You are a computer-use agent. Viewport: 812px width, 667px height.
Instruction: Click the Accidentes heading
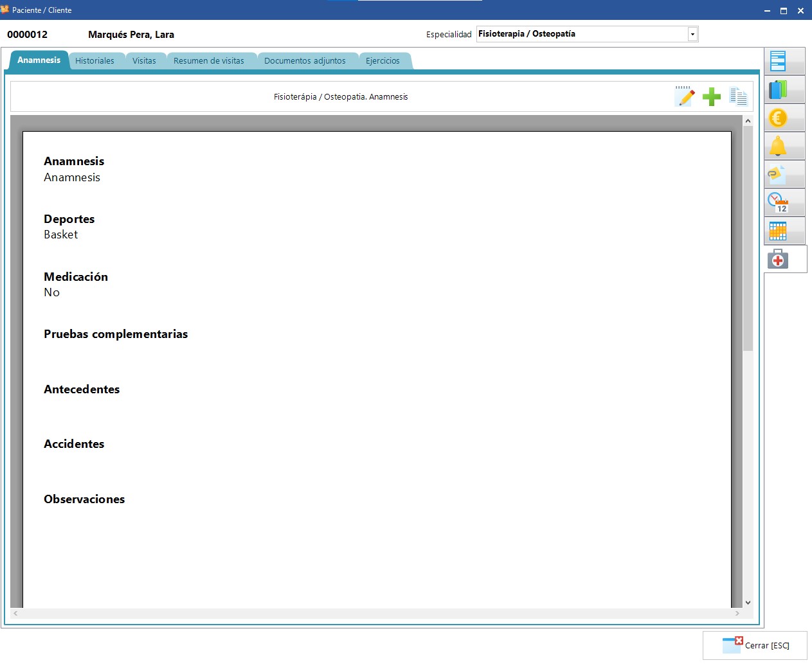pyautogui.click(x=74, y=444)
